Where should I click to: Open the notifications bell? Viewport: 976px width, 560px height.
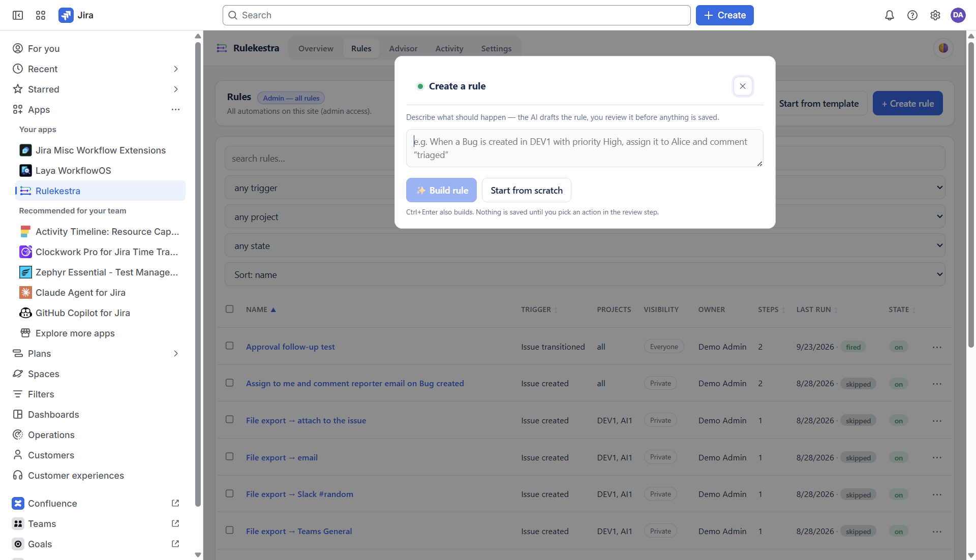pyautogui.click(x=889, y=15)
